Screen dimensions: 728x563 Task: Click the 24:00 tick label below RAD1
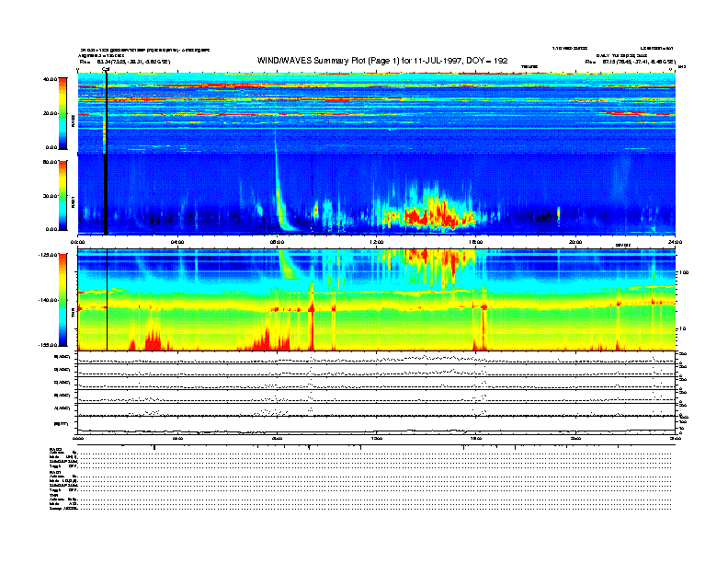(x=675, y=242)
